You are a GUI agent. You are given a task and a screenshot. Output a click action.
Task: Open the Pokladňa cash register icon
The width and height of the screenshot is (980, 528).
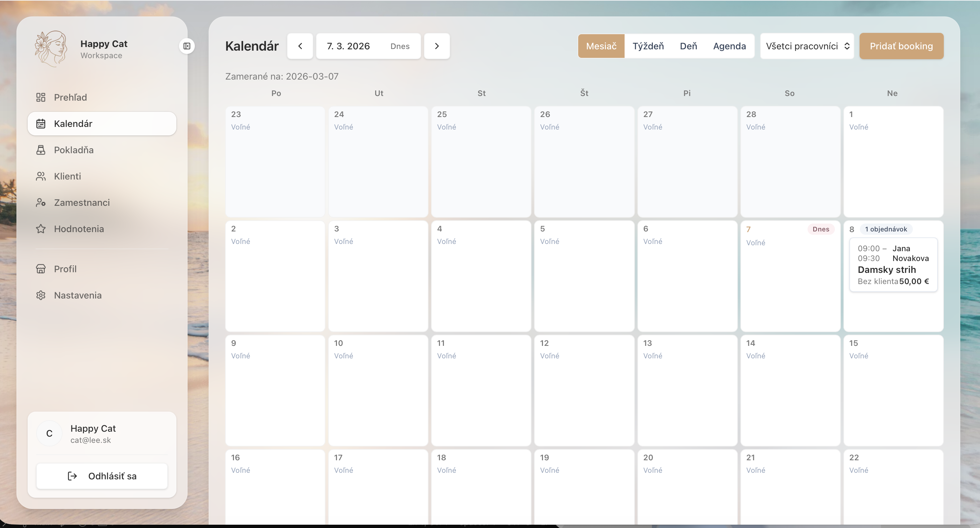coord(41,150)
